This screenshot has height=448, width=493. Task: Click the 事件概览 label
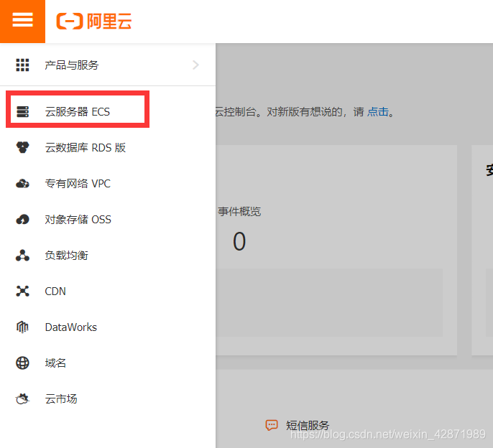point(239,211)
